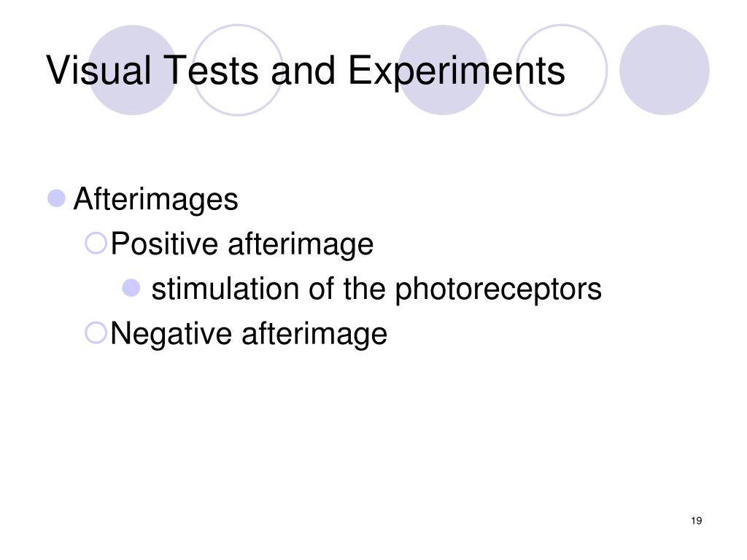Click the word "Tests" in the title
Viewport: 747px width, 560px height.
pos(201,71)
